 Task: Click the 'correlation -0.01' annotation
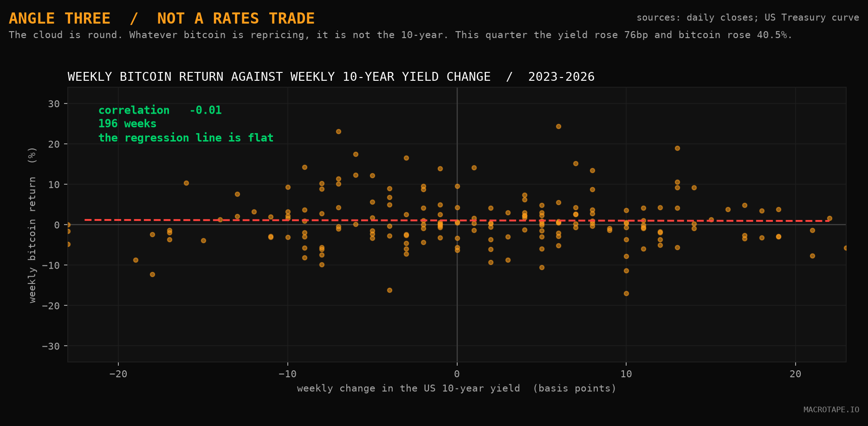pos(160,110)
